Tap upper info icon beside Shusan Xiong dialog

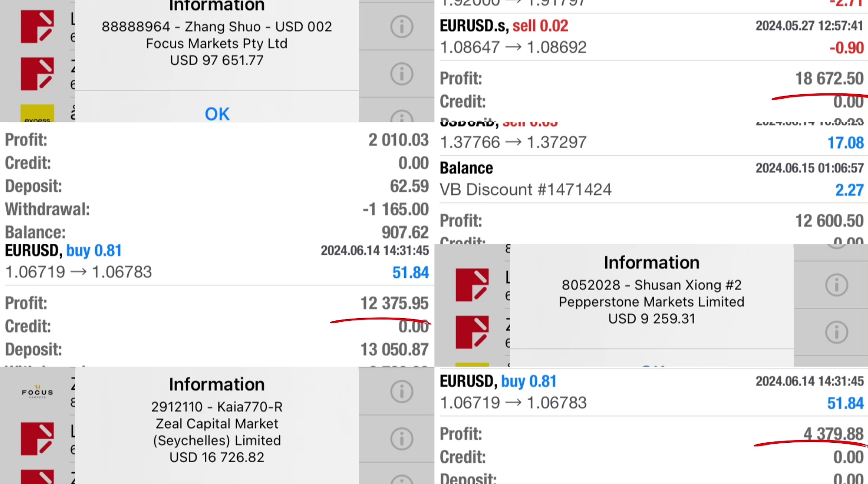(x=836, y=285)
